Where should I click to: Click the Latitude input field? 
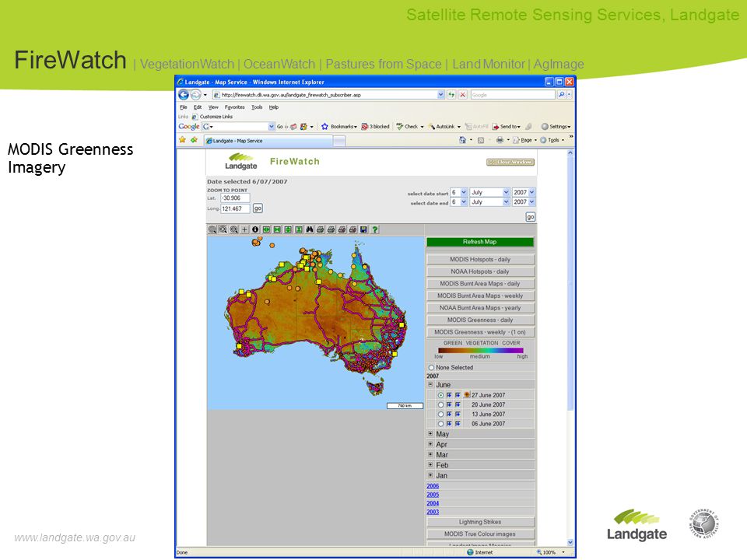point(235,198)
